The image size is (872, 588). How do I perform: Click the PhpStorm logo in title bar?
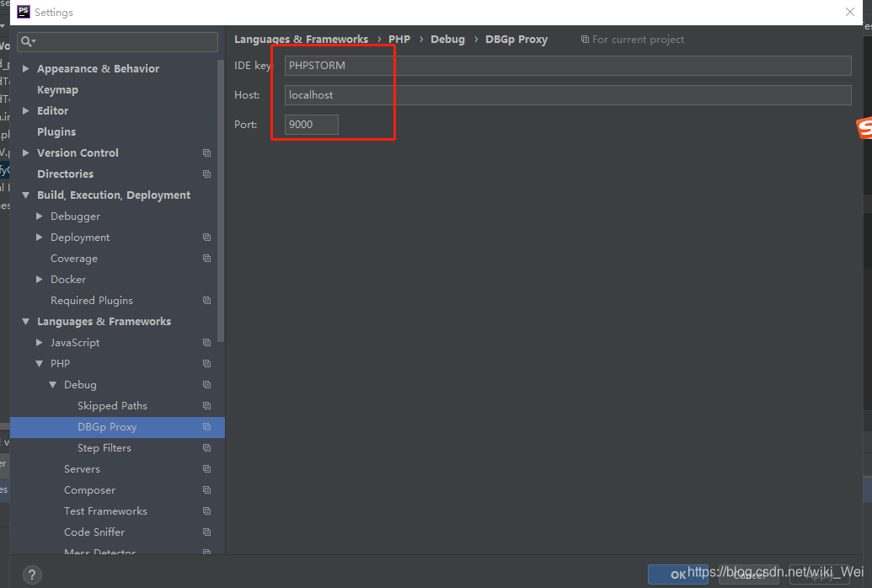[x=24, y=12]
